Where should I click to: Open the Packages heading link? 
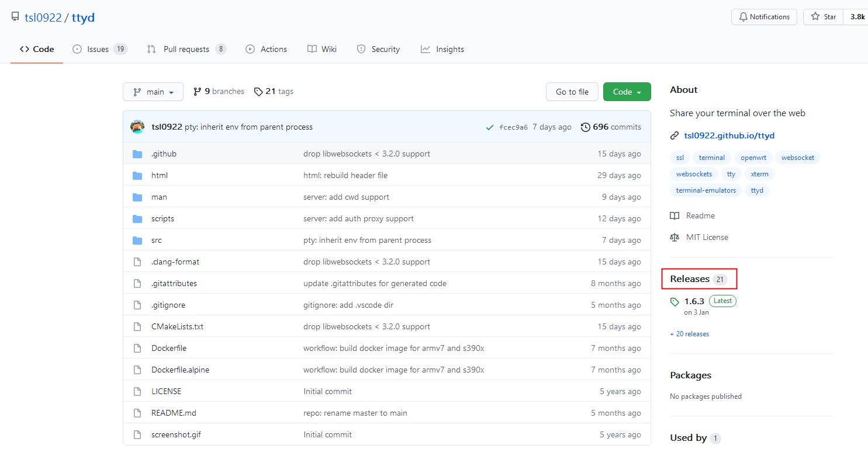pos(691,375)
